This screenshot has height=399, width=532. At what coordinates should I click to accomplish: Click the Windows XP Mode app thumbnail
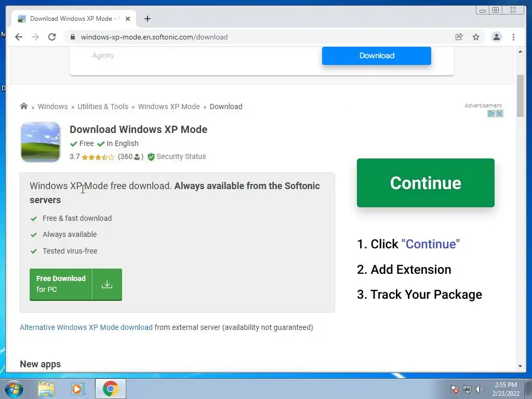(41, 142)
